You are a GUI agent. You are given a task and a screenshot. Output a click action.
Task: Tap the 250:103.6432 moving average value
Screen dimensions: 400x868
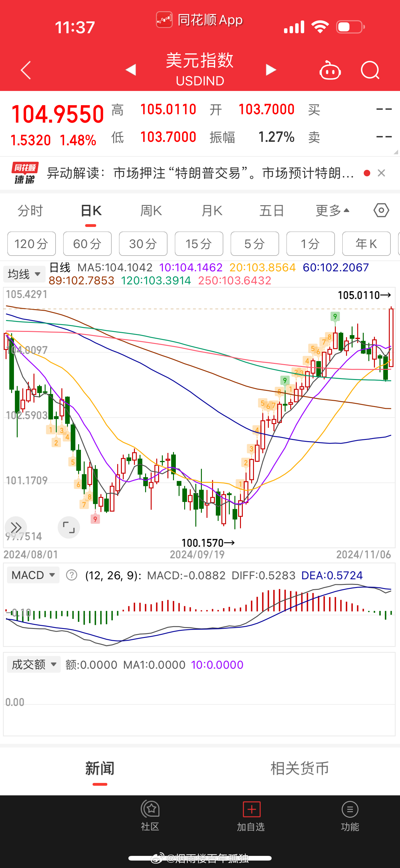coord(235,280)
